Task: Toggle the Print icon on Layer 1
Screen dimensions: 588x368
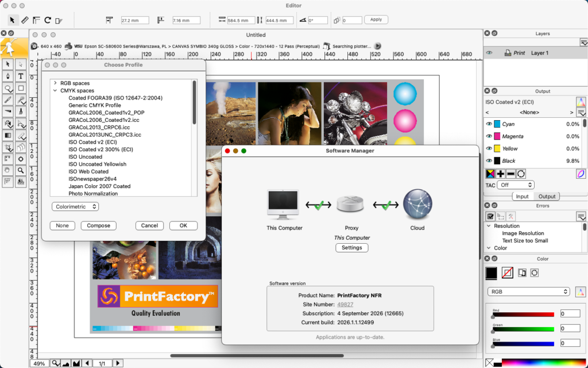Action: click(x=508, y=53)
